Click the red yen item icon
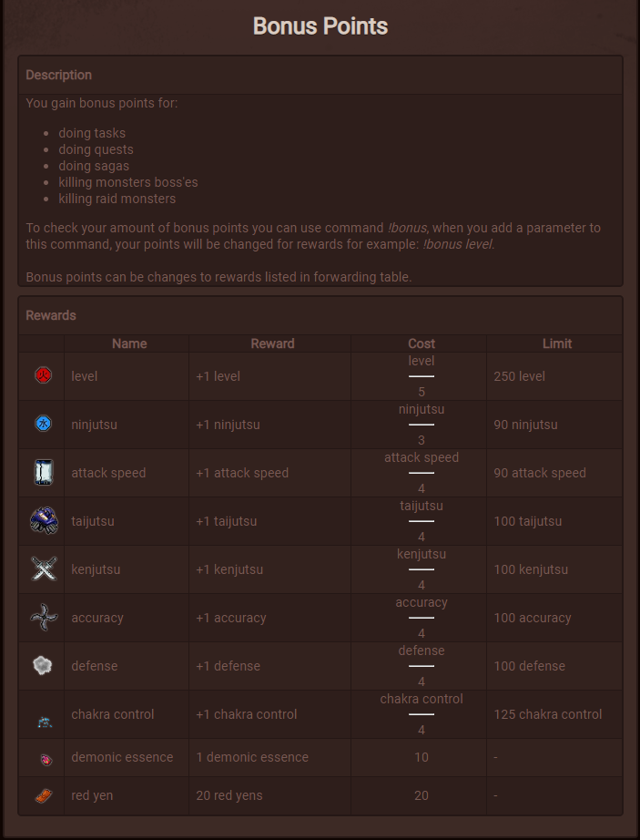The height and width of the screenshot is (840, 640). pyautogui.click(x=44, y=796)
